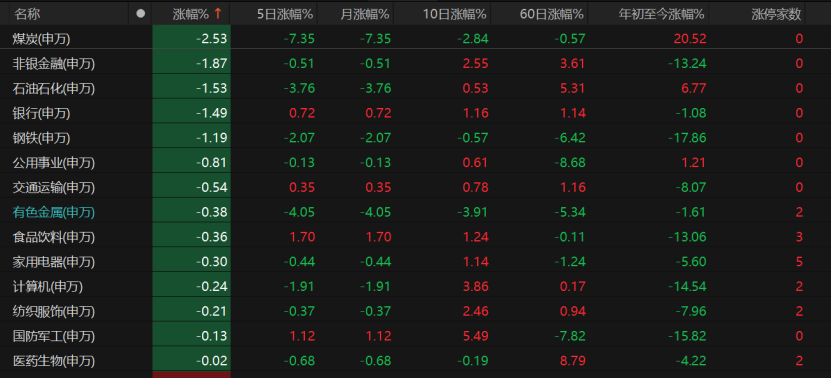Click the white dot column header icon

pos(140,14)
